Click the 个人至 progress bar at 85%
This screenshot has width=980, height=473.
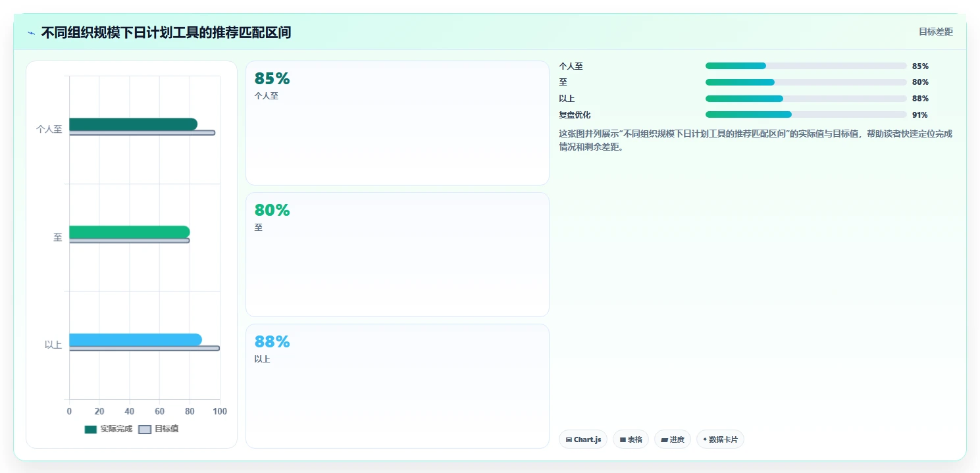coord(806,66)
